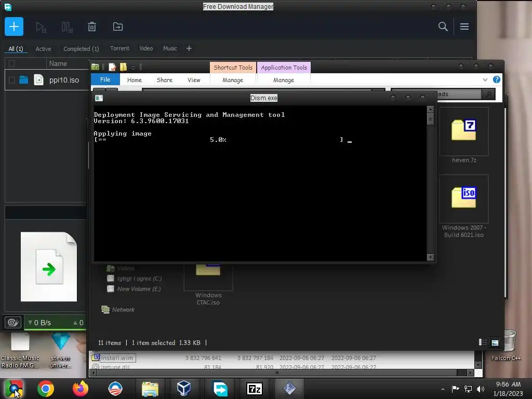Click the Dism.exe scrollbar up arrow
The height and width of the screenshot is (399, 532).
point(430,110)
